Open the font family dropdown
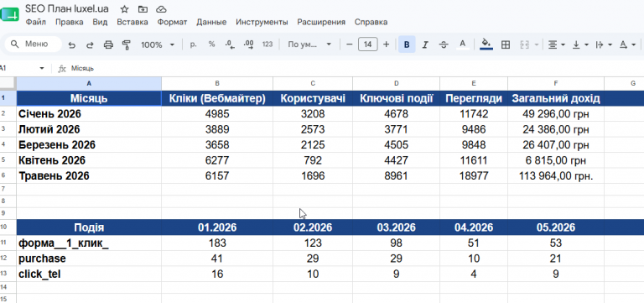 point(309,44)
